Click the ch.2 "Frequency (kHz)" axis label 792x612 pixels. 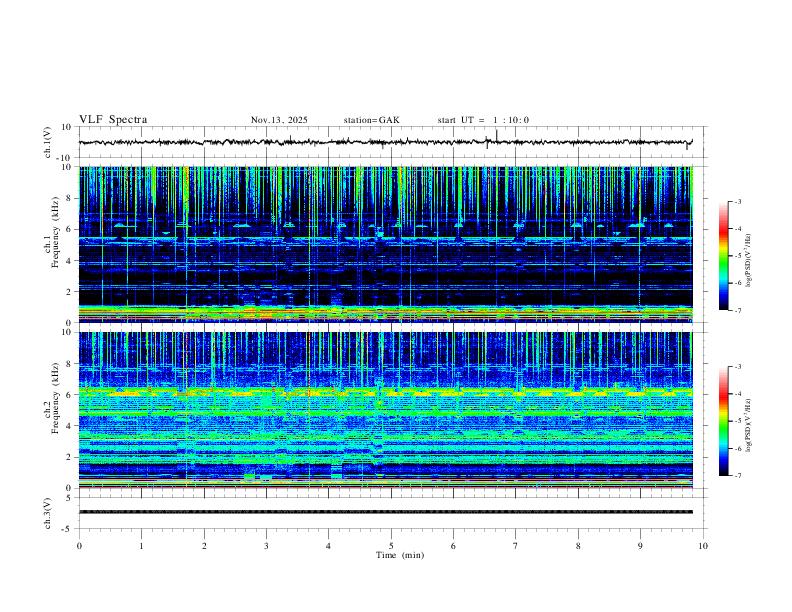[x=55, y=398]
